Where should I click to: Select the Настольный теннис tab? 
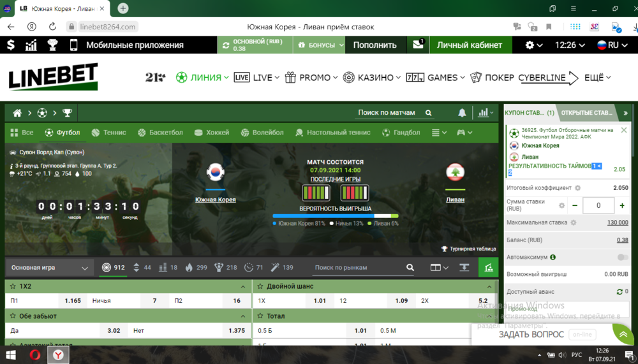coord(333,133)
